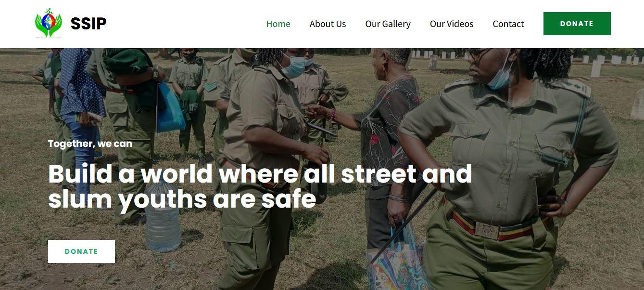This screenshot has width=644, height=290.
Task: Select Our Videos in the navbar
Action: (452, 24)
